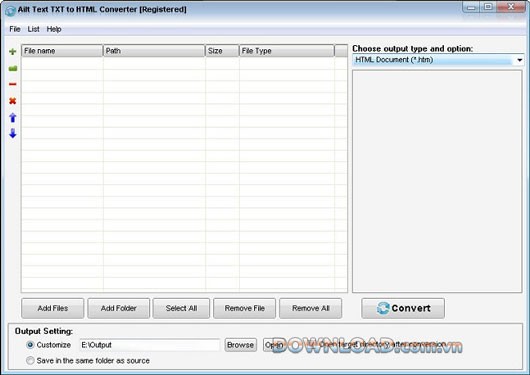Click the blue move down arrow icon
530x375 pixels.
[13, 133]
